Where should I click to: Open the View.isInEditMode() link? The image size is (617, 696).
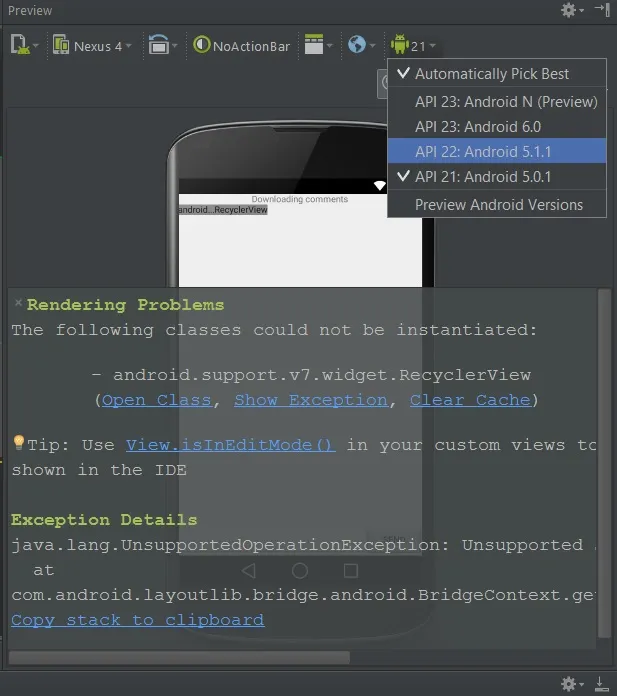coord(230,445)
